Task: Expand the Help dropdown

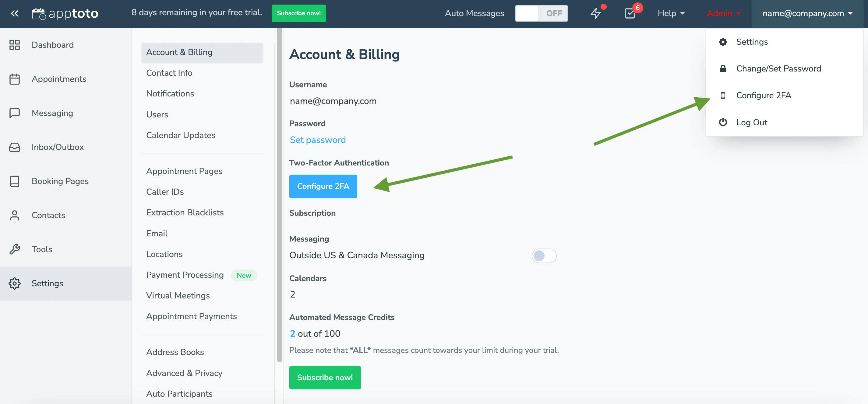Action: (x=671, y=13)
